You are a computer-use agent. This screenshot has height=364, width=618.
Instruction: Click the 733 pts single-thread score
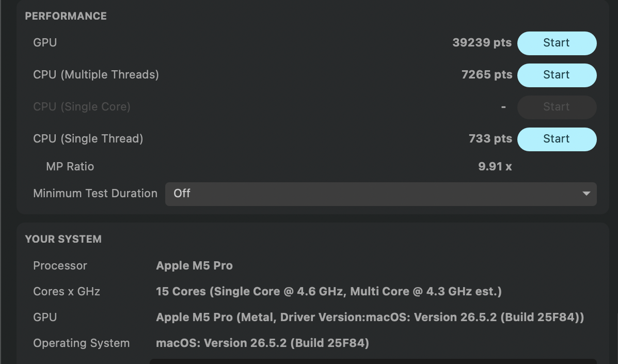490,138
